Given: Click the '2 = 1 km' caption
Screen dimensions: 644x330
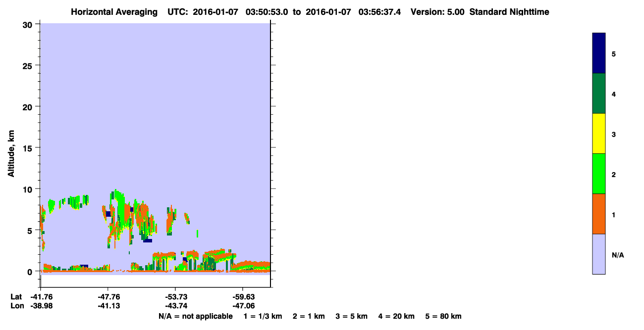Looking at the screenshot, I should (x=309, y=316).
